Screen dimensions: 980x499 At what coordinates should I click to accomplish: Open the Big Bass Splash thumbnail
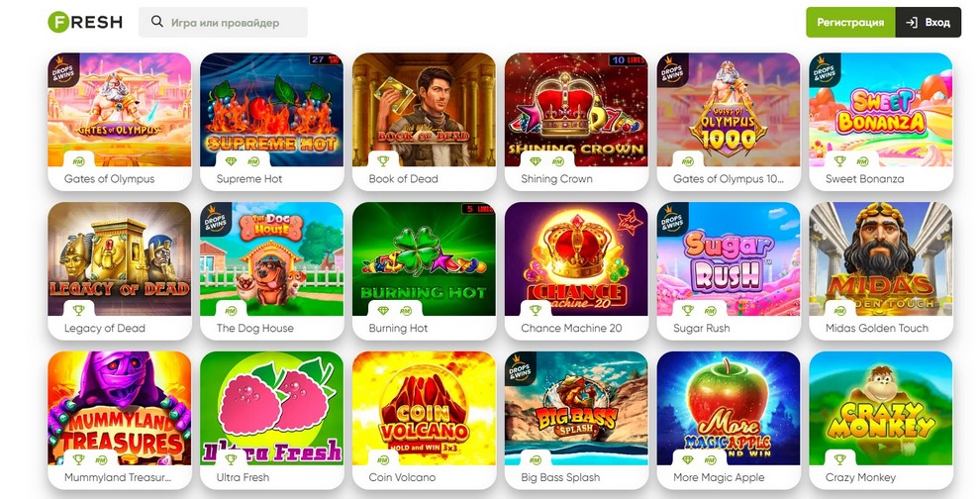pos(576,408)
